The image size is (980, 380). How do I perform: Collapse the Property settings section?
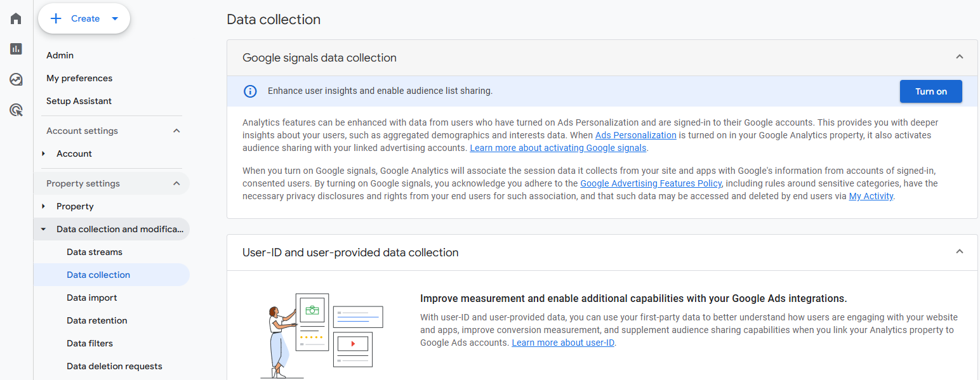(x=176, y=183)
